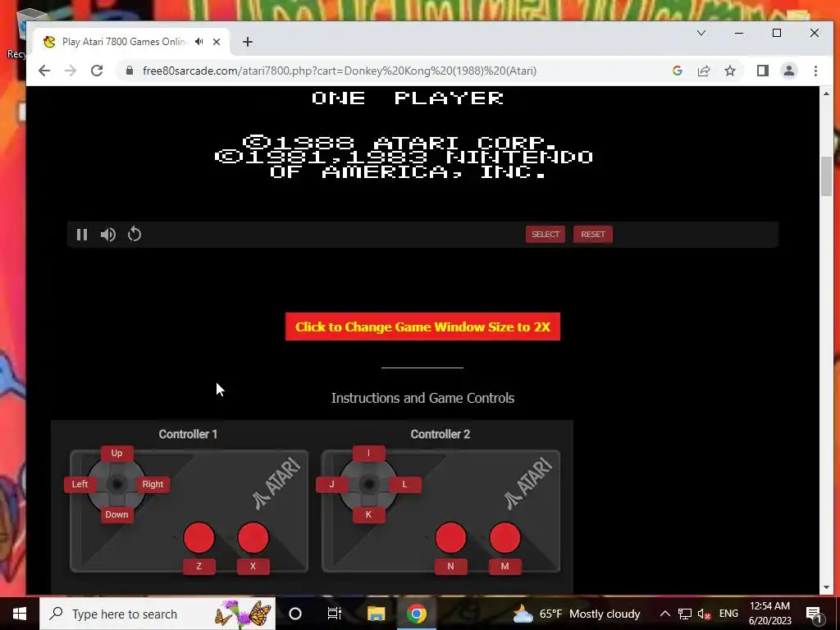Click the page scrollbar thumb
Image resolution: width=840 pixels, height=630 pixels.
827,177
